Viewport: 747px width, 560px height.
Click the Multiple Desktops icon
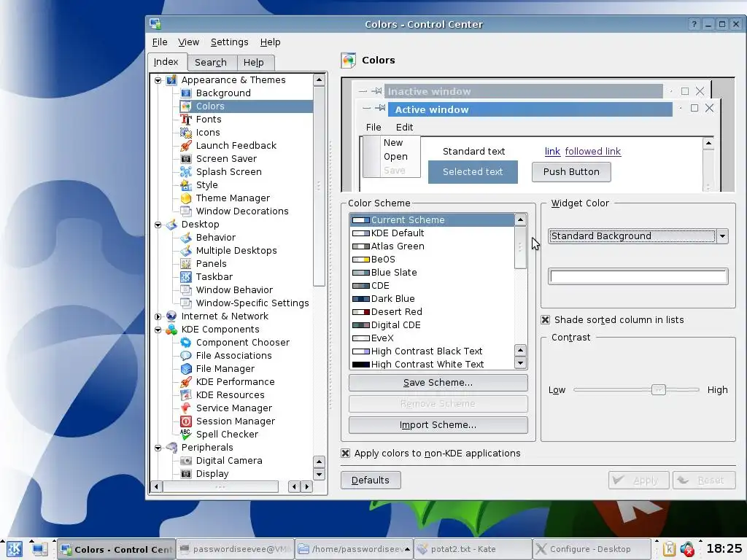tap(186, 251)
